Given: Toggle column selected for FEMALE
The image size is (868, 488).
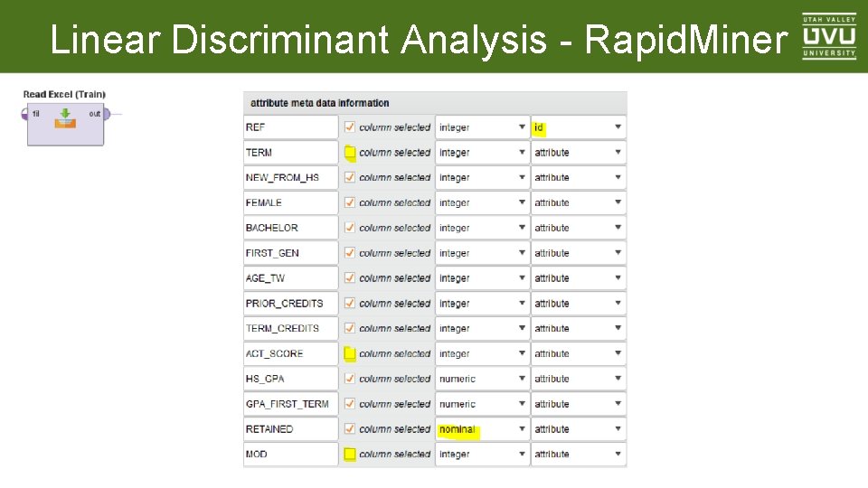Looking at the screenshot, I should point(349,202).
